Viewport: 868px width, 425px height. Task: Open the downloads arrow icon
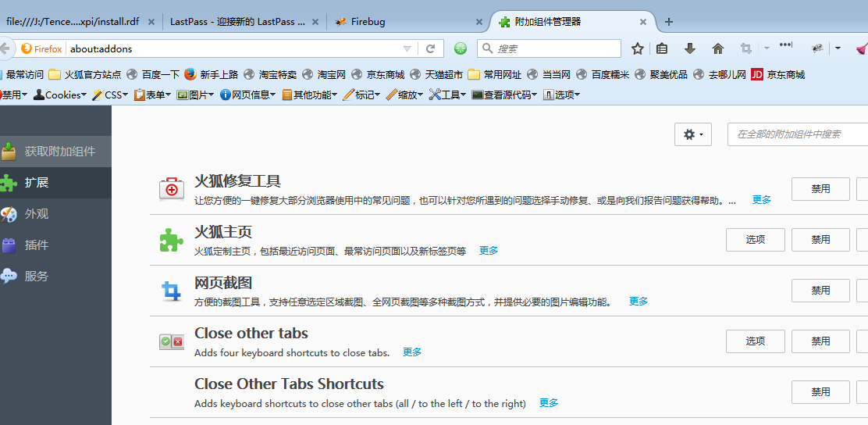[690, 48]
